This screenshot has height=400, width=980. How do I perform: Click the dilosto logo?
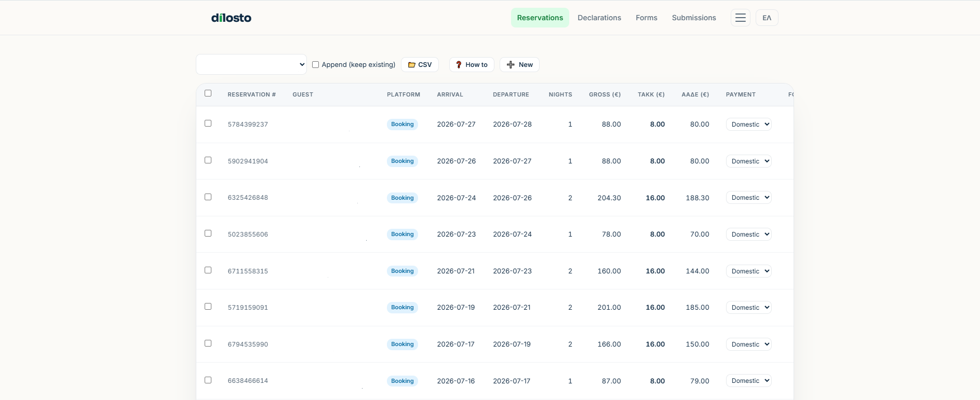[x=231, y=18]
